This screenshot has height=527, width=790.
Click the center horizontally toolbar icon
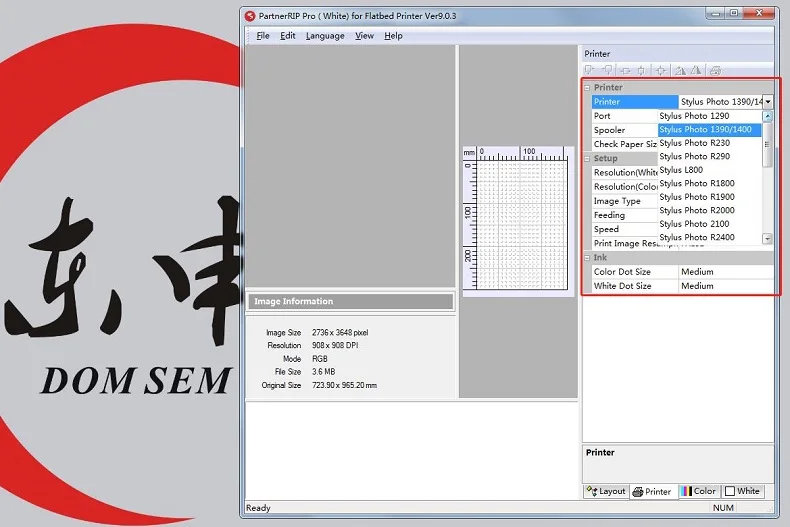click(625, 71)
